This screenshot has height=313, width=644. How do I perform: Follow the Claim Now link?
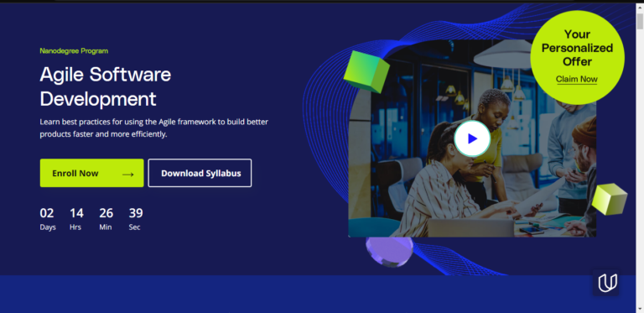(577, 79)
